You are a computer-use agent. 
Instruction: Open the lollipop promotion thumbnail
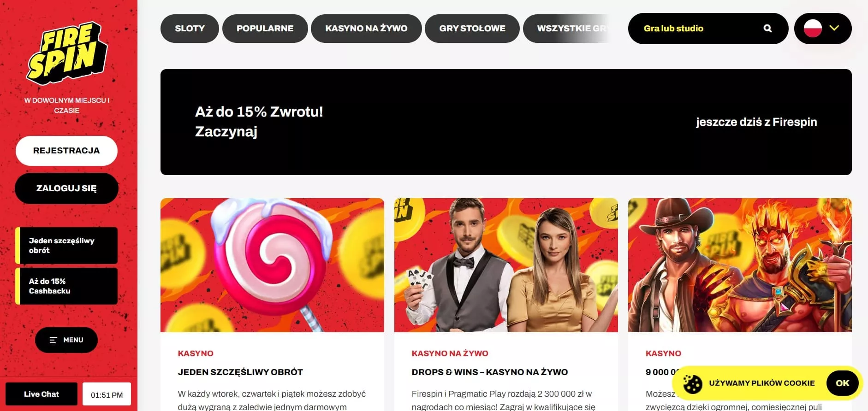tap(272, 265)
